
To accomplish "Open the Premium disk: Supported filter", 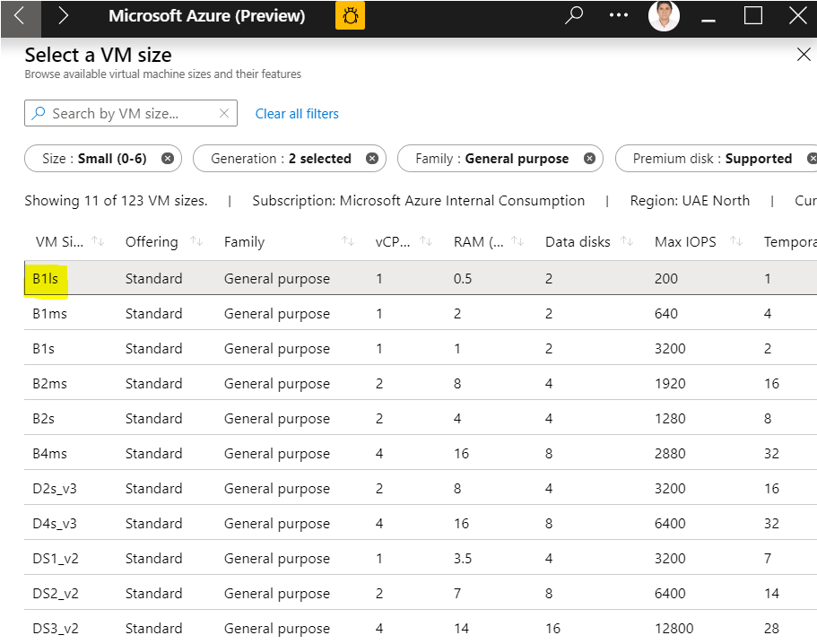I will pyautogui.click(x=711, y=159).
